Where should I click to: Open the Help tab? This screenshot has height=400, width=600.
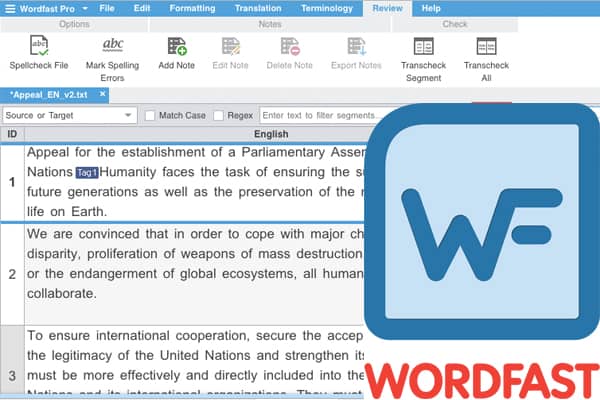[431, 8]
